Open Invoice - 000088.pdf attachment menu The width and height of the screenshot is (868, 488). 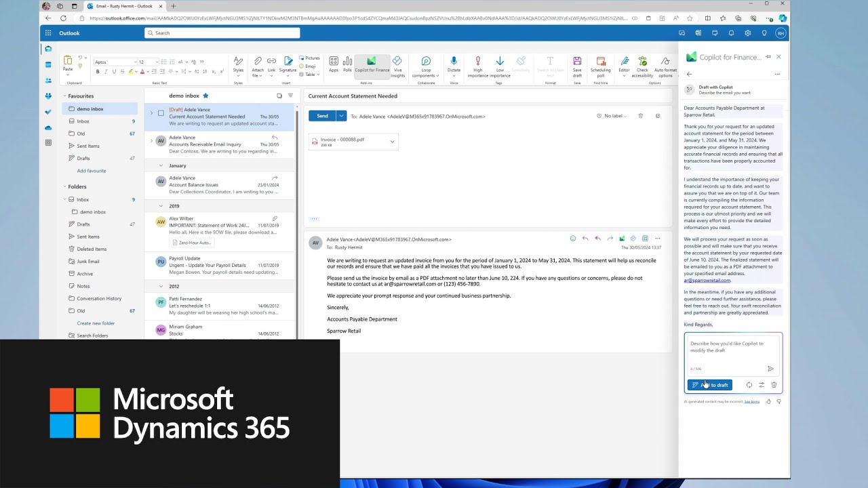pyautogui.click(x=392, y=142)
